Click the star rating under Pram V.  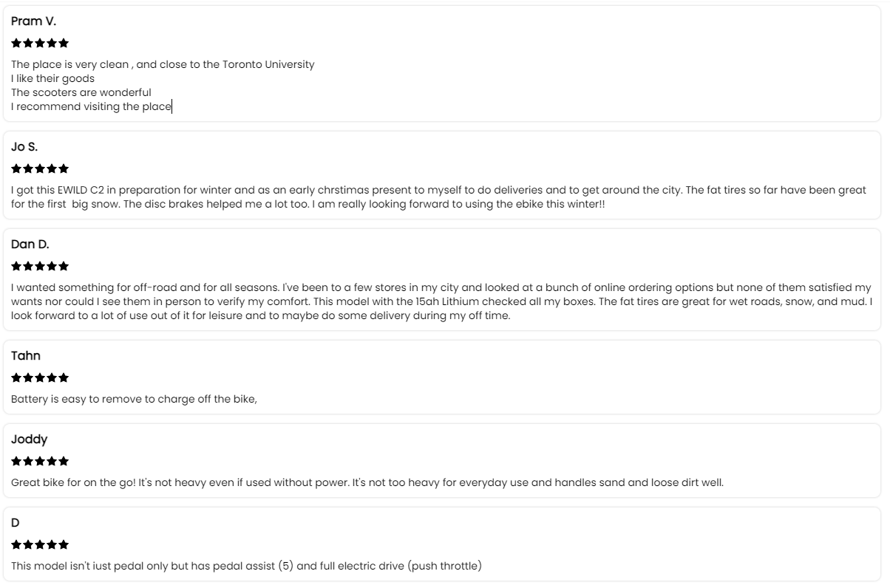(40, 43)
